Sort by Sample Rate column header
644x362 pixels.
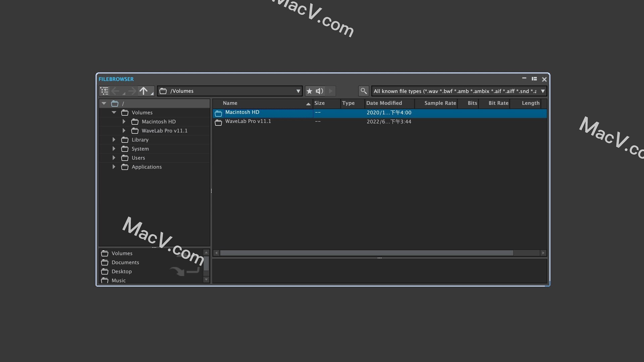point(436,103)
